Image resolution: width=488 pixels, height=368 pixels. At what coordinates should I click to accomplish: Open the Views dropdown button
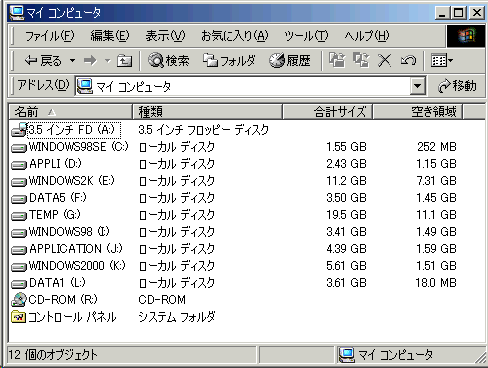point(442,61)
